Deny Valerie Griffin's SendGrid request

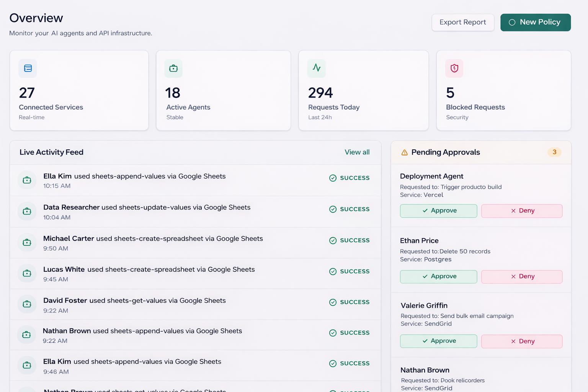click(x=521, y=341)
